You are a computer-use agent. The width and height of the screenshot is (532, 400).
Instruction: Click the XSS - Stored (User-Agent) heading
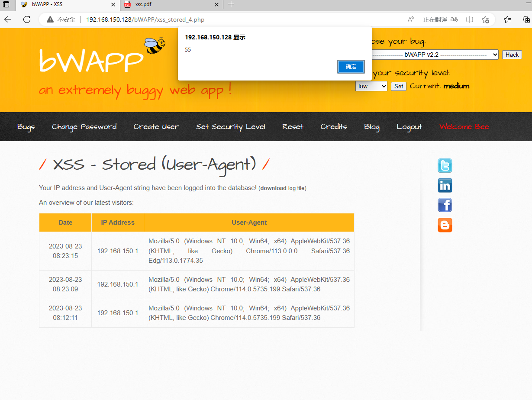(155, 165)
